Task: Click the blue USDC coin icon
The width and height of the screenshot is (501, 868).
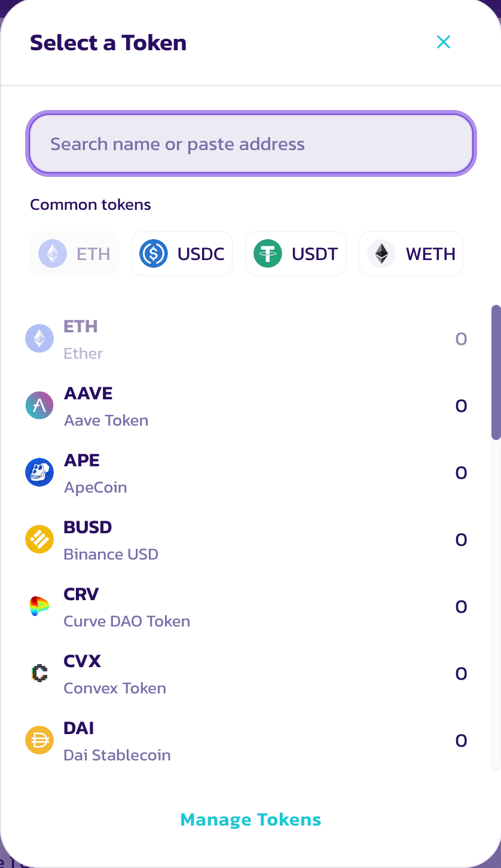Action: 154,253
